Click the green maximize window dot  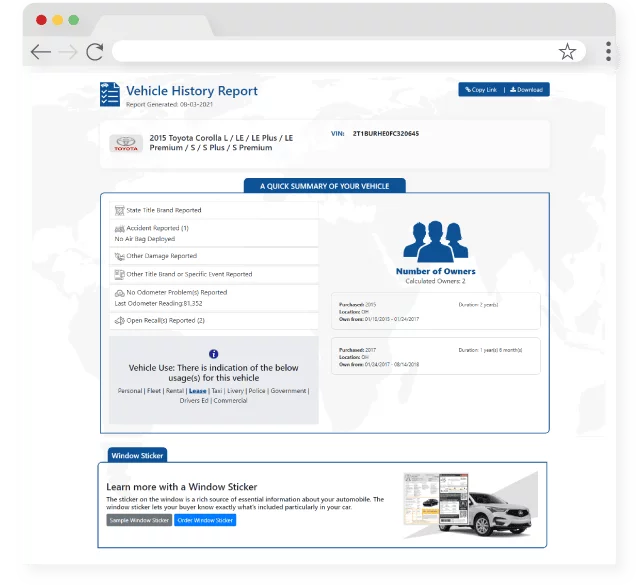(x=74, y=19)
